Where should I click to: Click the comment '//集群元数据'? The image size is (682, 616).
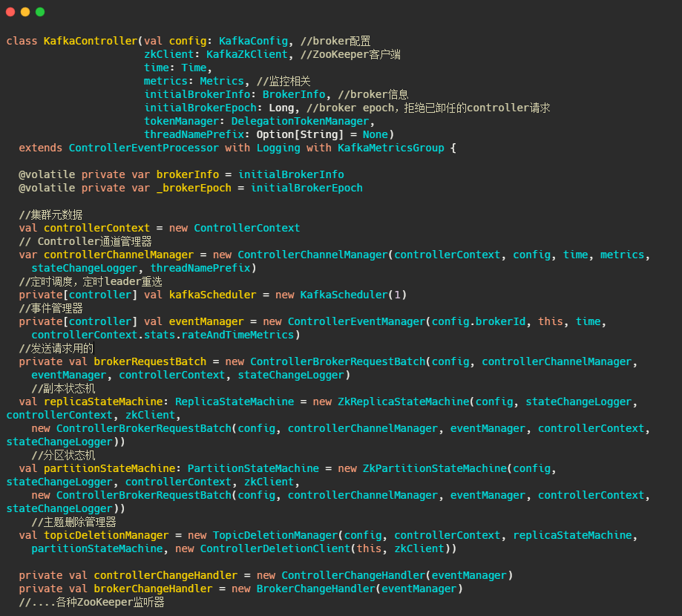pyautogui.click(x=50, y=215)
